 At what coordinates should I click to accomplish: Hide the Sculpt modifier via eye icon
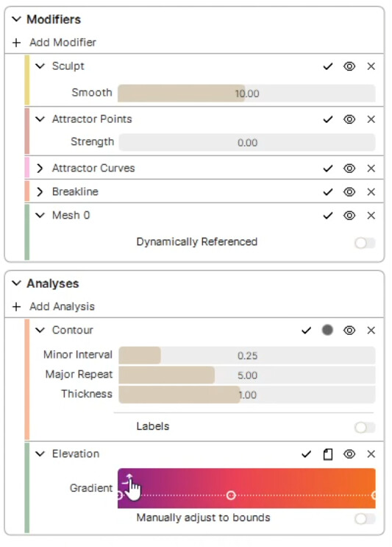tap(349, 66)
